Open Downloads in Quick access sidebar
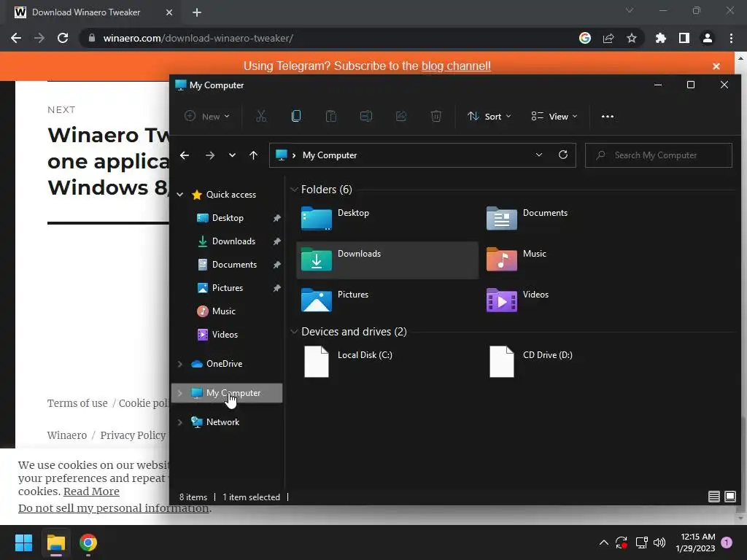Image resolution: width=747 pixels, height=560 pixels. [x=233, y=241]
